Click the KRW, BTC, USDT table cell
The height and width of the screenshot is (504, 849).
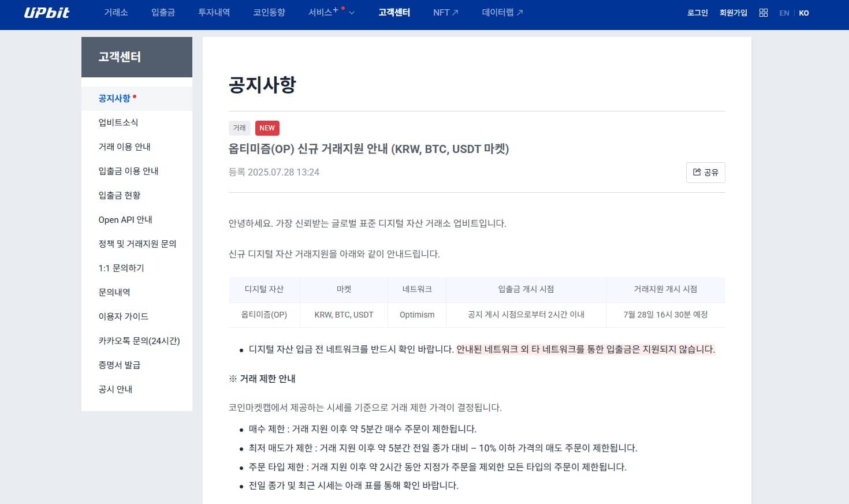click(x=344, y=315)
